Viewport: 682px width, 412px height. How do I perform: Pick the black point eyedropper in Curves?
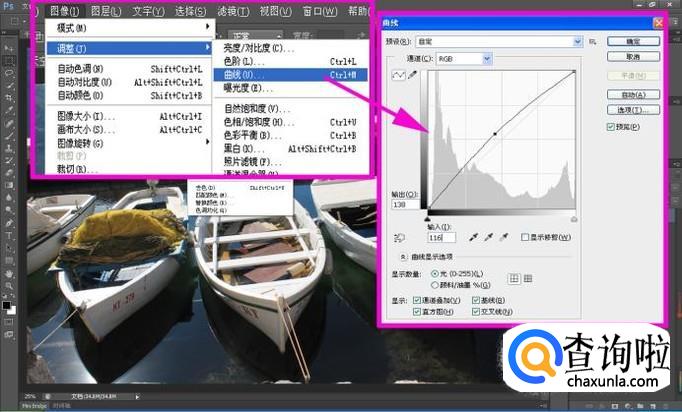point(473,237)
